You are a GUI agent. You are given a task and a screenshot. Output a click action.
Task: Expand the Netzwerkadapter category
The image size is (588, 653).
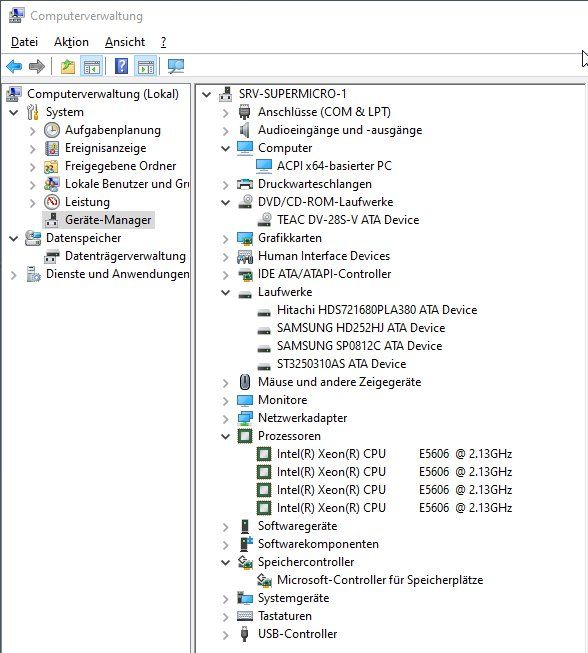(225, 419)
